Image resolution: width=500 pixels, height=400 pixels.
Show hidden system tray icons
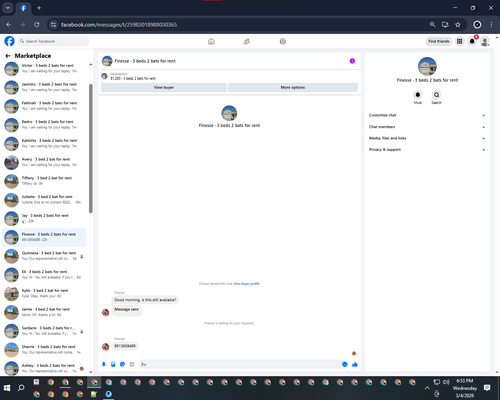pyautogui.click(x=427, y=388)
